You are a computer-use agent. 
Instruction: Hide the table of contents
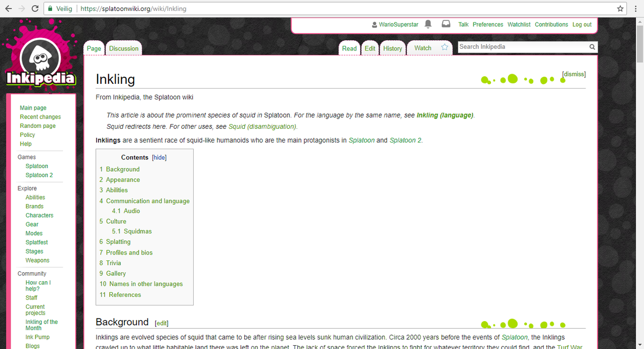(159, 157)
